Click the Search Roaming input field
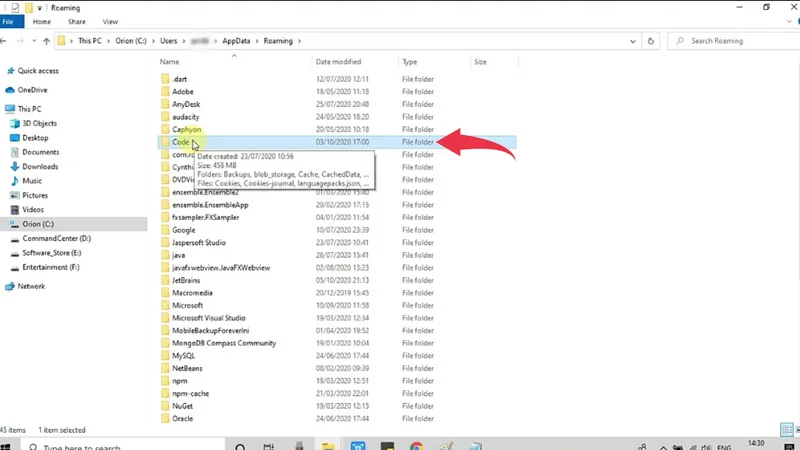Viewport: 800px width, 450px height. (735, 41)
